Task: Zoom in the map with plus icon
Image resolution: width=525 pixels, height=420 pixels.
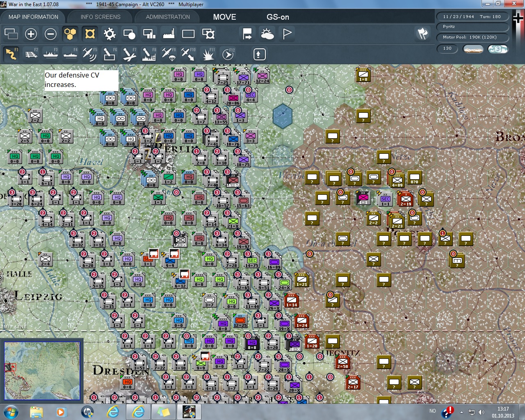Action: 31,34
